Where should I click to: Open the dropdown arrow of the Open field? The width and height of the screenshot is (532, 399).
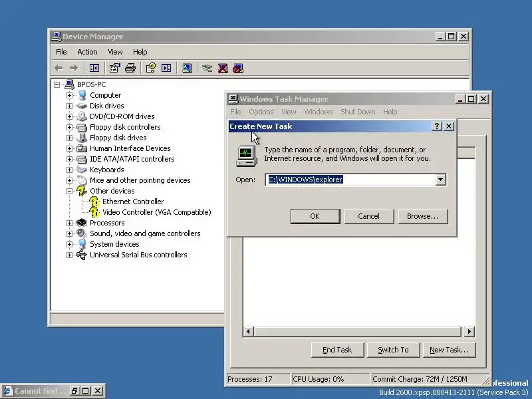(x=440, y=180)
